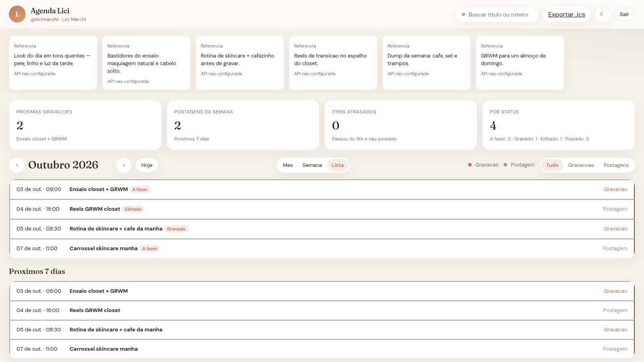Select the Lista view
Screen dimensions: 644x362
point(338,165)
